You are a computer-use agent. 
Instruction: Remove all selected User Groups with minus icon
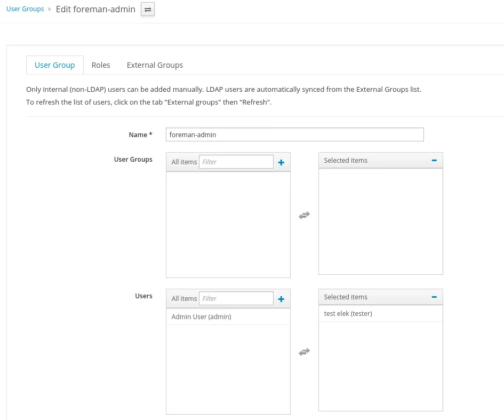(434, 160)
